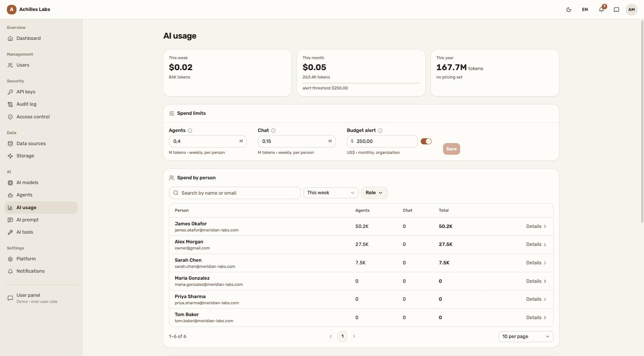The width and height of the screenshot is (644, 356).
Task: Go to Dashboard in sidebar
Action: point(41,38)
